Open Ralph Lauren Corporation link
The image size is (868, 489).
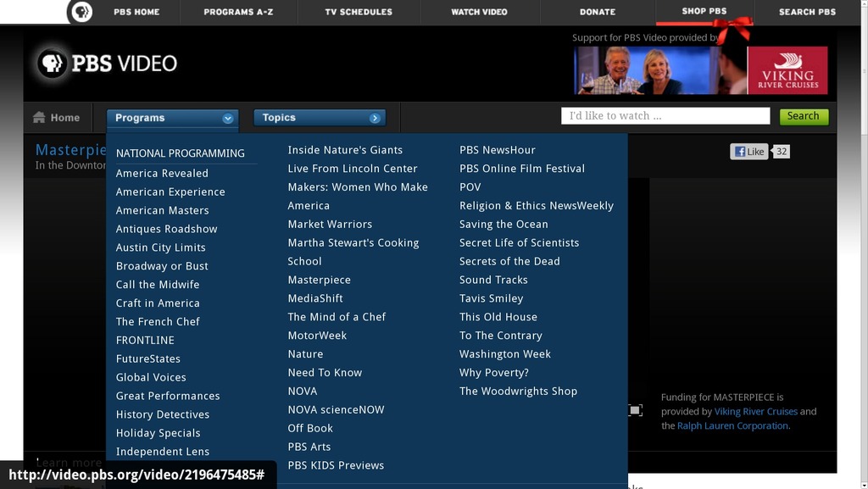coord(732,425)
